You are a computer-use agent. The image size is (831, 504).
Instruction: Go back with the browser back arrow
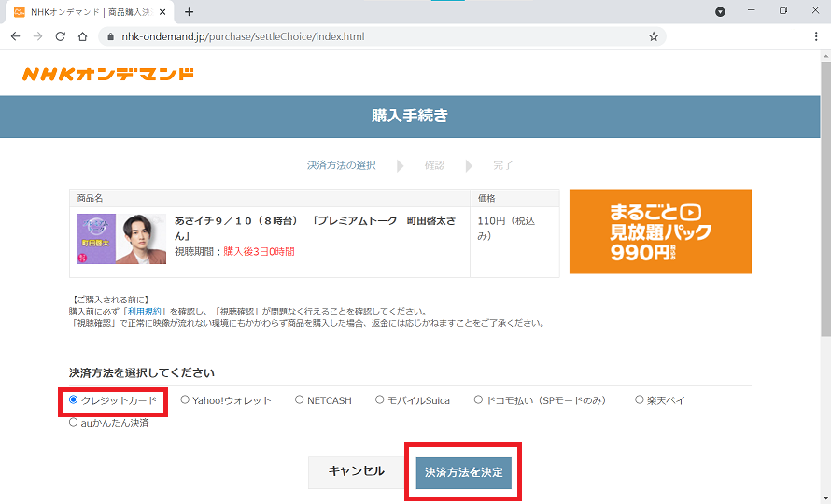(15, 36)
